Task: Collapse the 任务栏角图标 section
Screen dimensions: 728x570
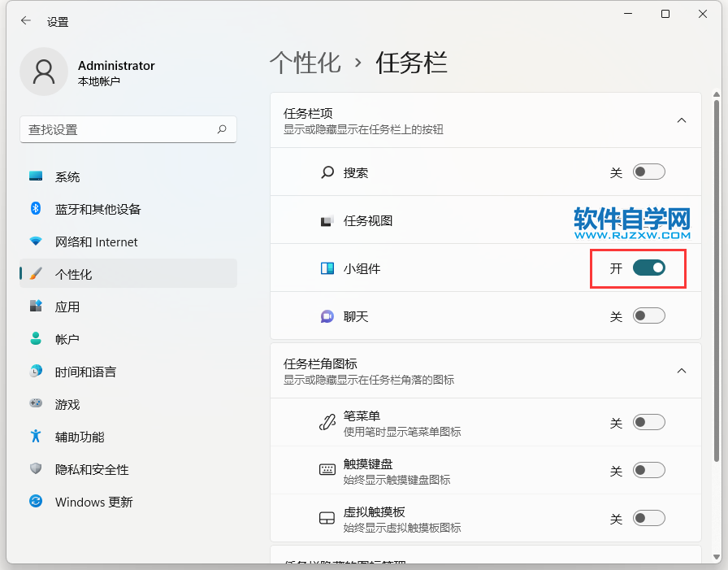Action: click(682, 371)
